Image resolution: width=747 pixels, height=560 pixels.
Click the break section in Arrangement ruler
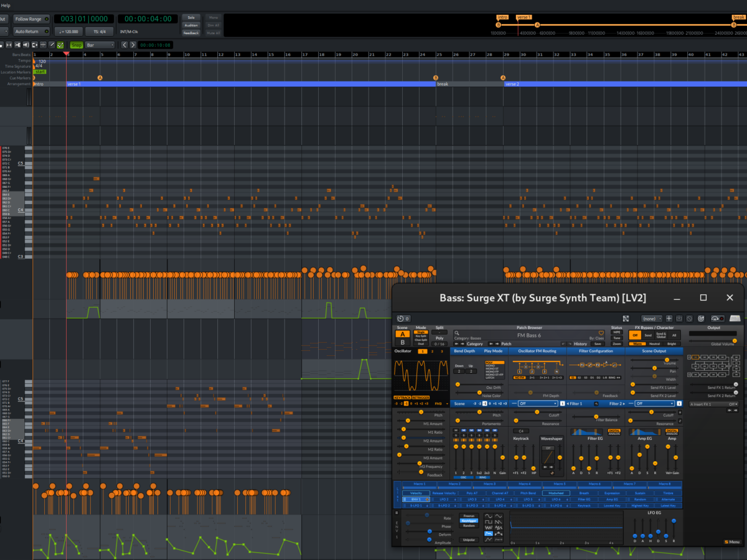coord(467,84)
